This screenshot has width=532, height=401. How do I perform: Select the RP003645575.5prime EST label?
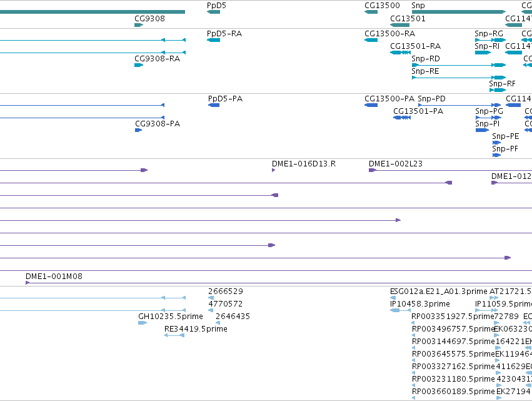(453, 354)
